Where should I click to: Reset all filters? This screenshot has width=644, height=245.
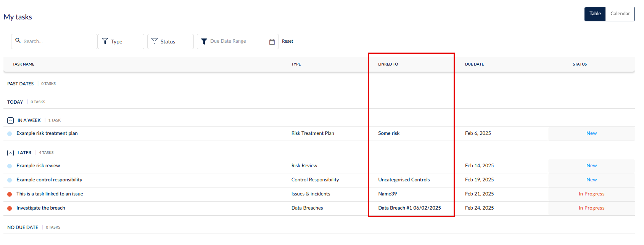pyautogui.click(x=288, y=41)
